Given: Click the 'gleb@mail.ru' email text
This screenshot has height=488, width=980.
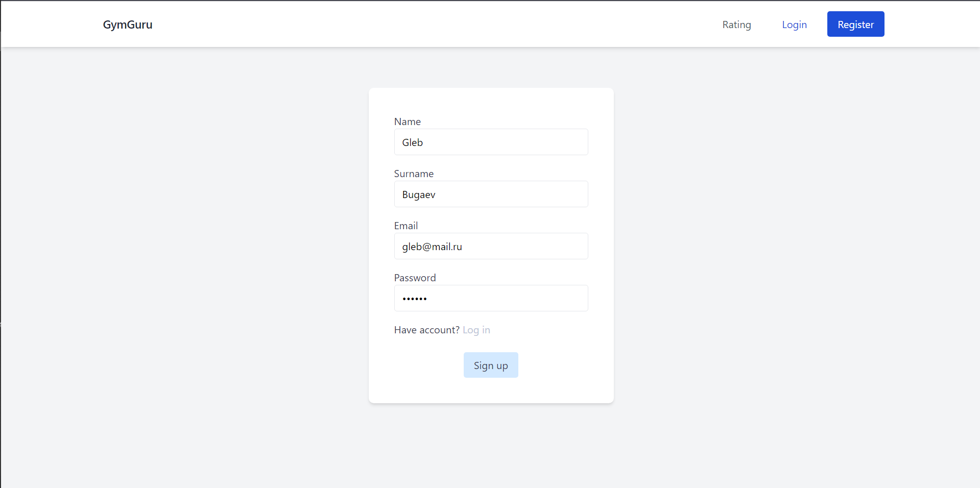Looking at the screenshot, I should (x=432, y=247).
